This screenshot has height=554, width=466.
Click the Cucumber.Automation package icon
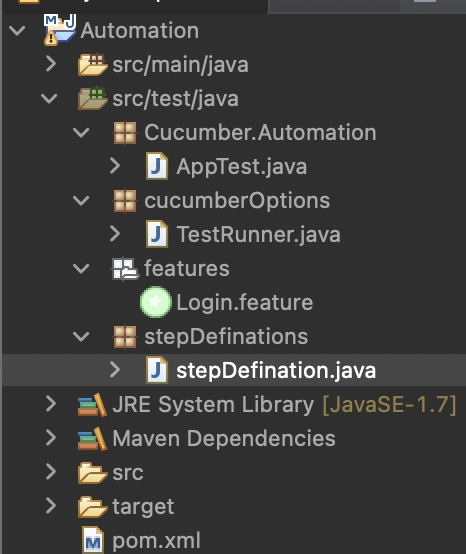click(125, 133)
